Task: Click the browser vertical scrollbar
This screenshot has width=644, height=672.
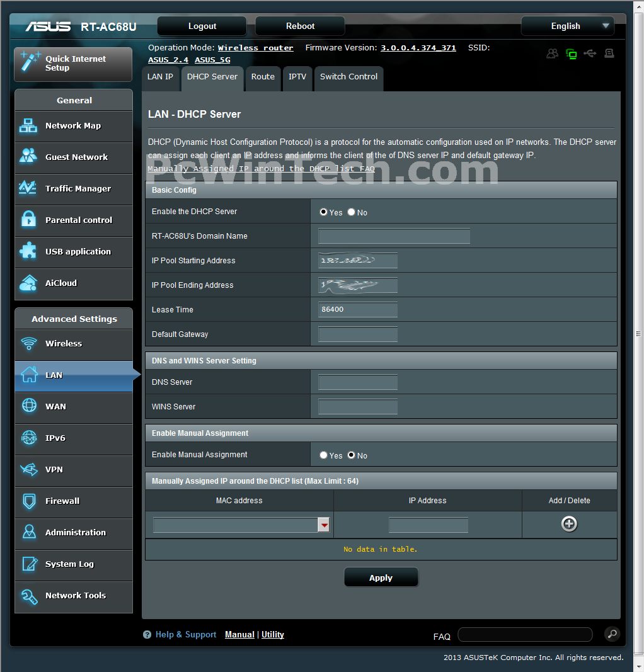Action: point(638,334)
